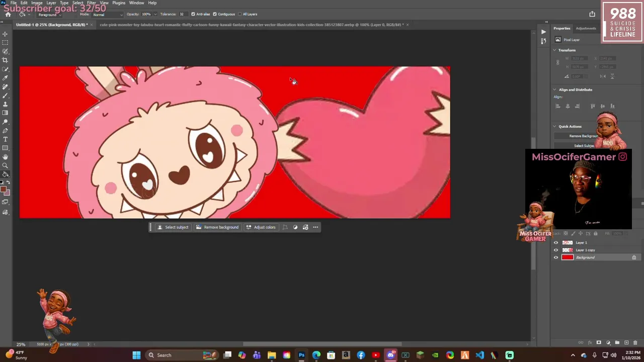Select the Rectangle shape tool

coord(5,148)
